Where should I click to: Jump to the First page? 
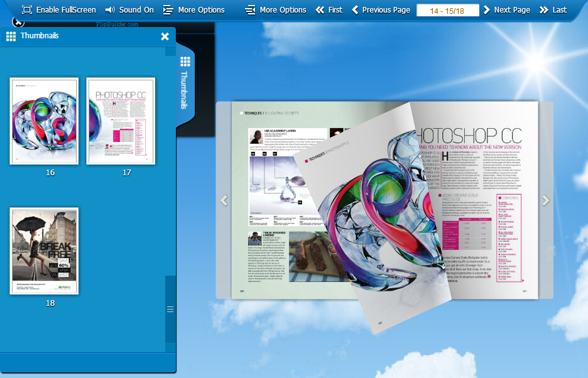click(x=329, y=9)
